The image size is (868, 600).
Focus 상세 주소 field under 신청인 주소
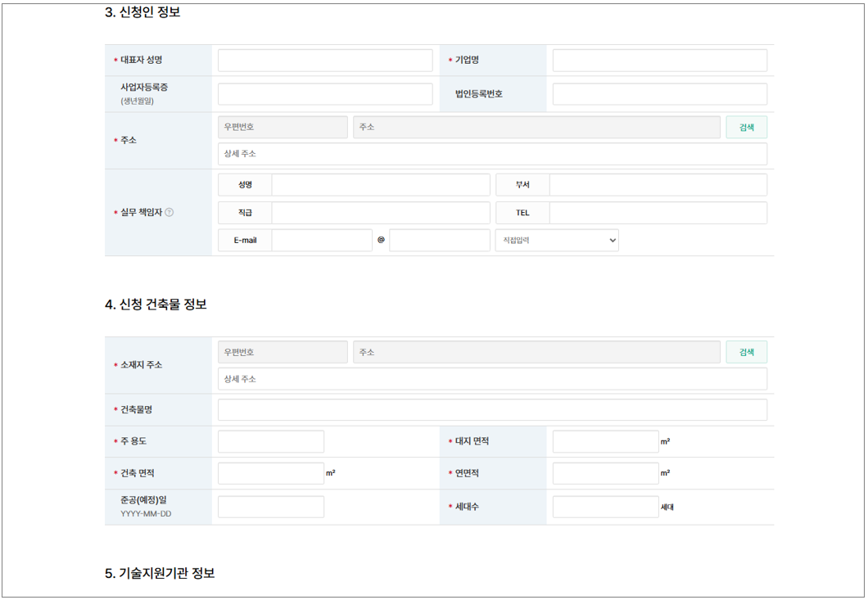491,154
